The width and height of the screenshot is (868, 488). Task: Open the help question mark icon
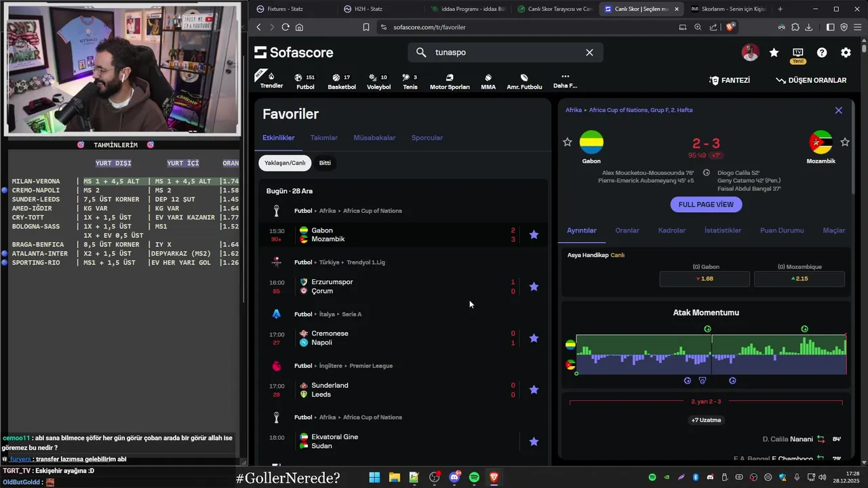pyautogui.click(x=822, y=53)
